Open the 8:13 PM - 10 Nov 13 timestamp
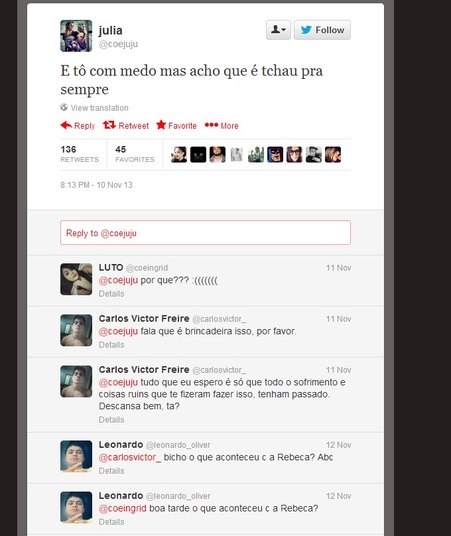Viewport: 451px width, 536px height. point(96,185)
